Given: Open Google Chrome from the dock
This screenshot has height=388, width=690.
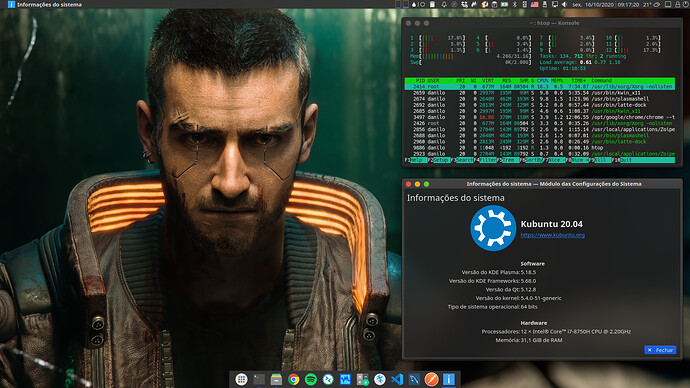Looking at the screenshot, I should 294,379.
